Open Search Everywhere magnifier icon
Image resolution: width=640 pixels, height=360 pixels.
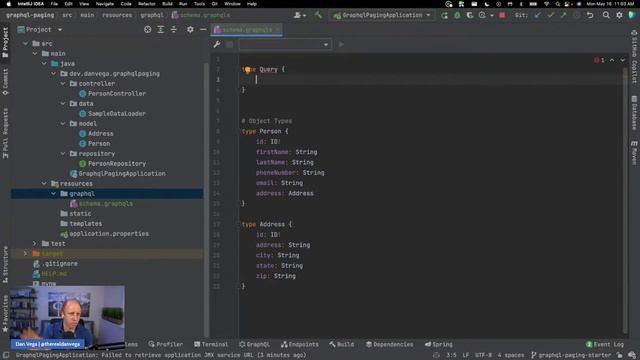(606, 15)
